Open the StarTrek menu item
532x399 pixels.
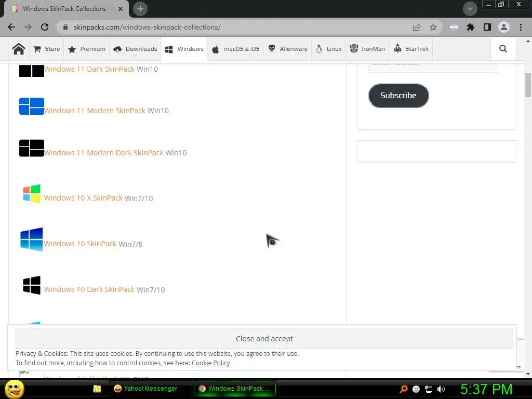(411, 49)
